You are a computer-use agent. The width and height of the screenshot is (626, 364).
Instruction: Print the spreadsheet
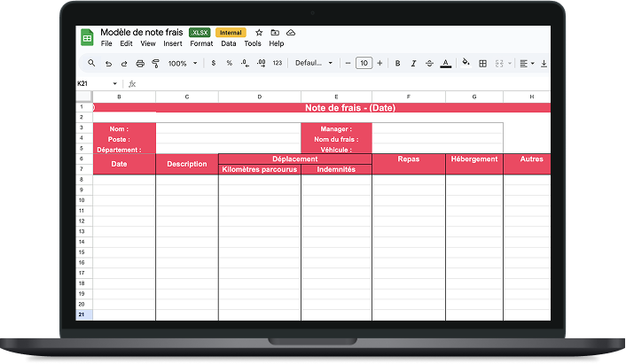pos(140,64)
